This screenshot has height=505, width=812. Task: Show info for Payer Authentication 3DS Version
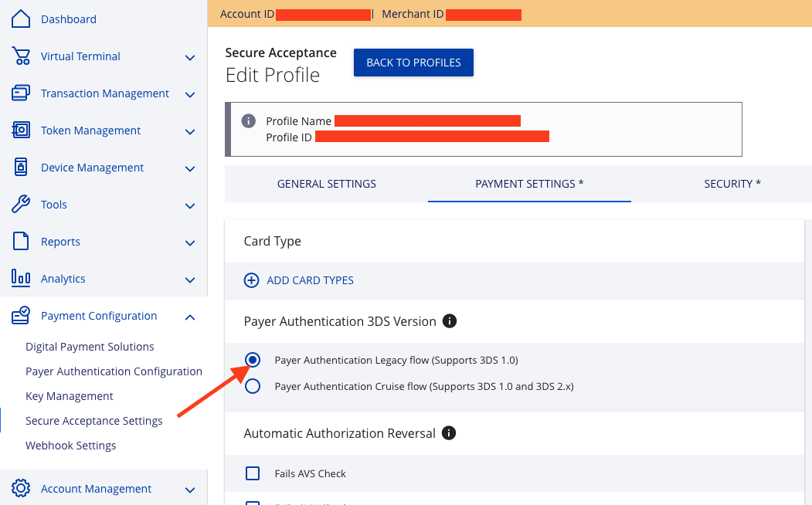click(x=450, y=321)
